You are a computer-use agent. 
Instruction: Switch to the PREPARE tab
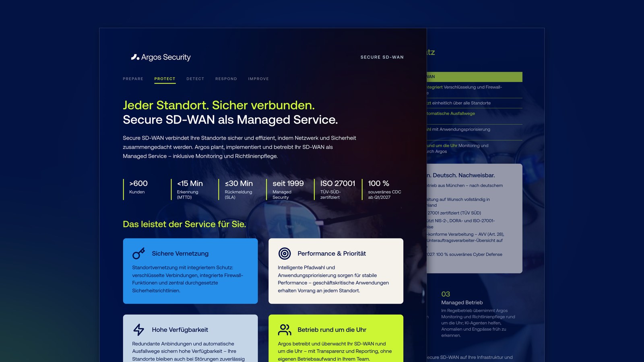pyautogui.click(x=133, y=79)
